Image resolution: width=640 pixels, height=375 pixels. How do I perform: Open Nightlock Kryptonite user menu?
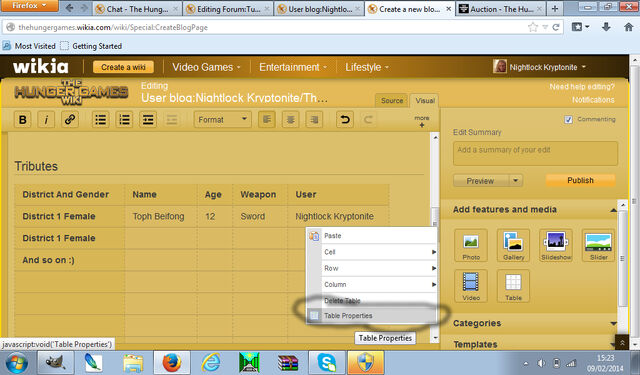[540, 67]
